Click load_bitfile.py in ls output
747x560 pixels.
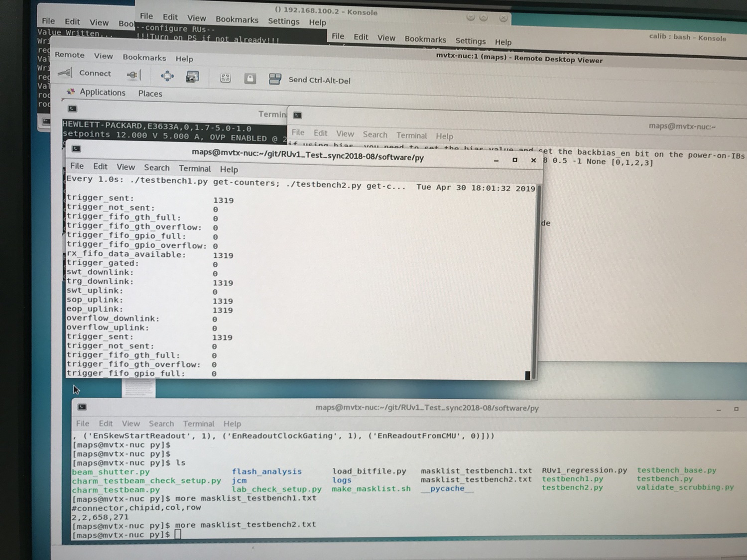[370, 471]
